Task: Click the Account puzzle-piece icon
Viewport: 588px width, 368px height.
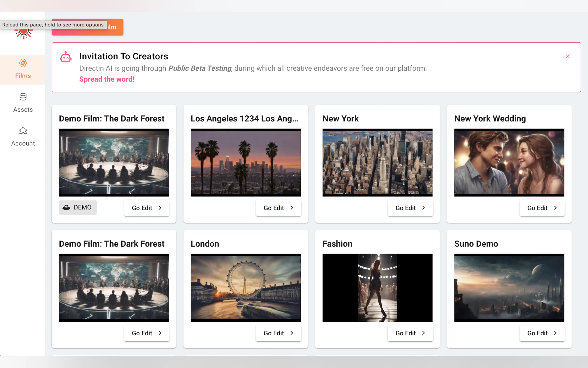Action: click(x=23, y=131)
